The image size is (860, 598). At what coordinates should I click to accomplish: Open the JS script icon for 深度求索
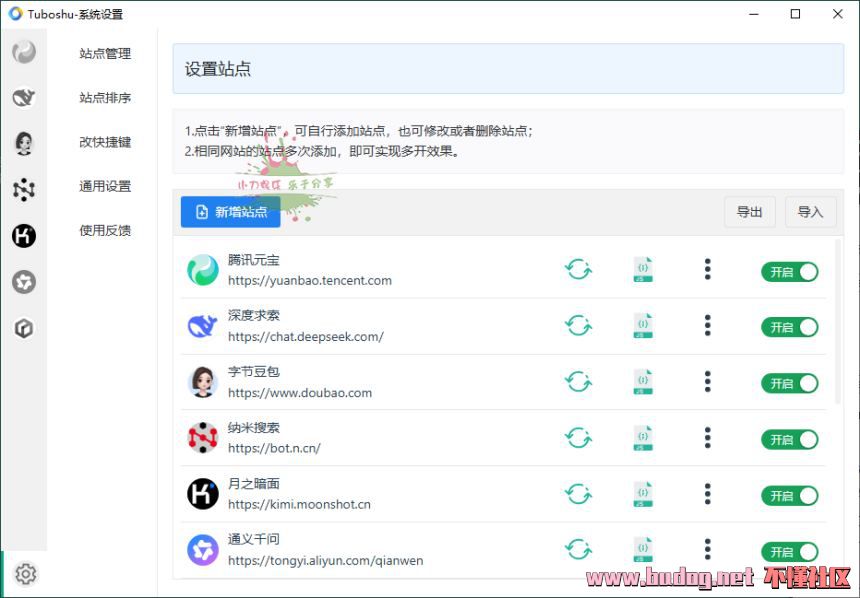[643, 326]
